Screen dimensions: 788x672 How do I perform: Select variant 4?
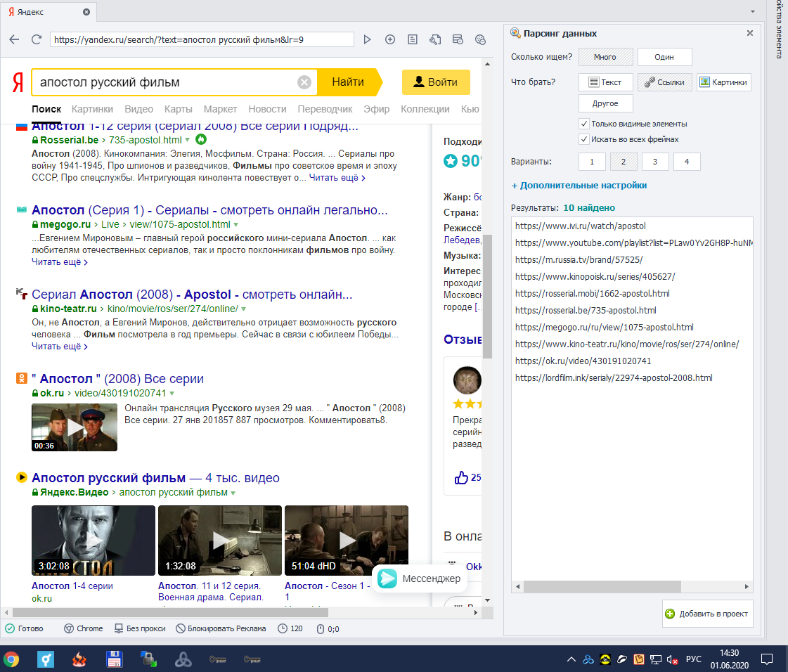pyautogui.click(x=687, y=162)
